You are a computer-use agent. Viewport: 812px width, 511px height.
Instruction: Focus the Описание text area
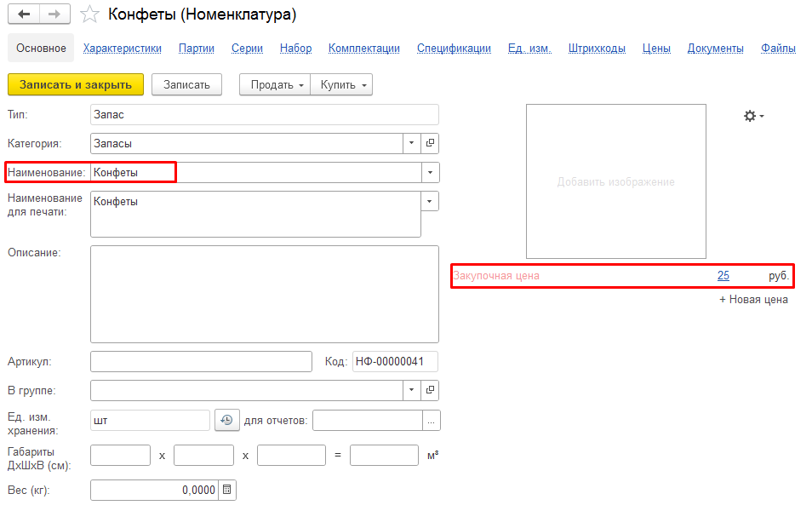[265, 295]
